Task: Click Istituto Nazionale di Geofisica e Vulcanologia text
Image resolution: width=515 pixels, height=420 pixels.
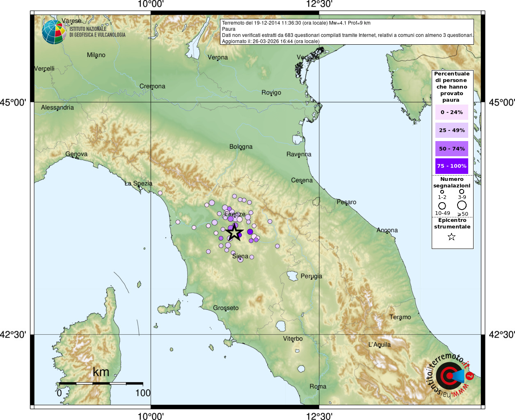Action: click(97, 32)
